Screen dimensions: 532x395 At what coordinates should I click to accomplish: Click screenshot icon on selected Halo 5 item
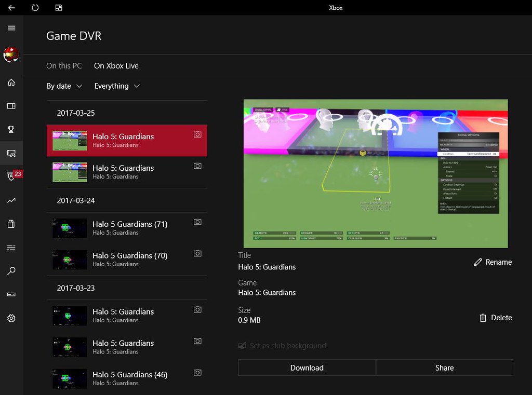[197, 134]
